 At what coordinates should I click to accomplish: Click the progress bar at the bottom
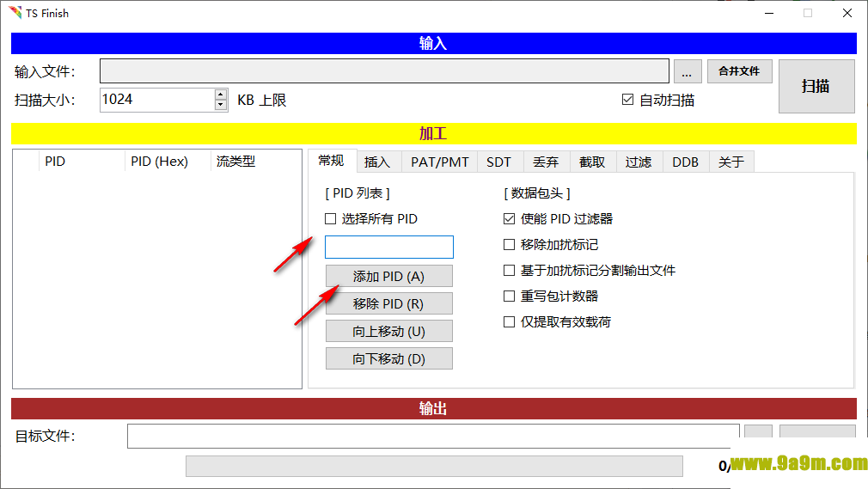434,467
